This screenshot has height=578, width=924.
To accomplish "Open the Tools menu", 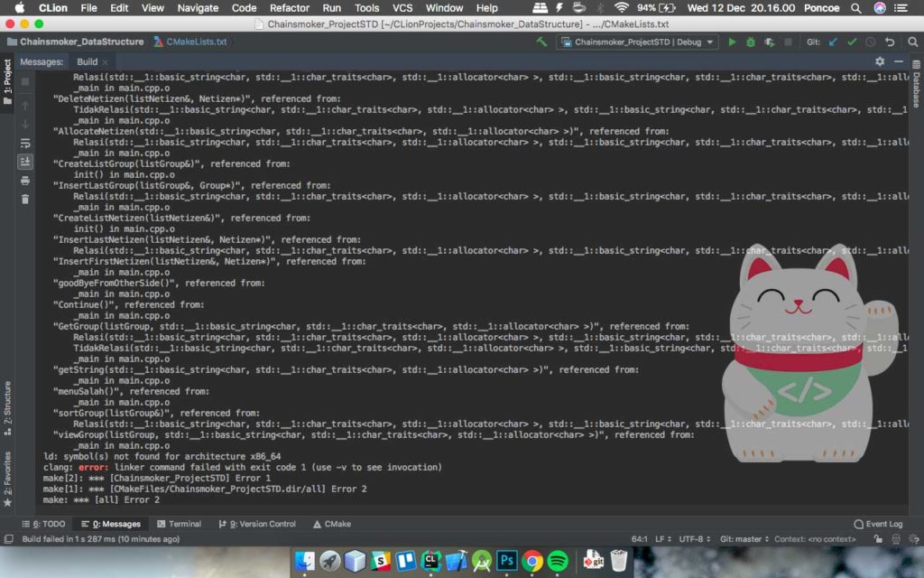I will pos(366,8).
